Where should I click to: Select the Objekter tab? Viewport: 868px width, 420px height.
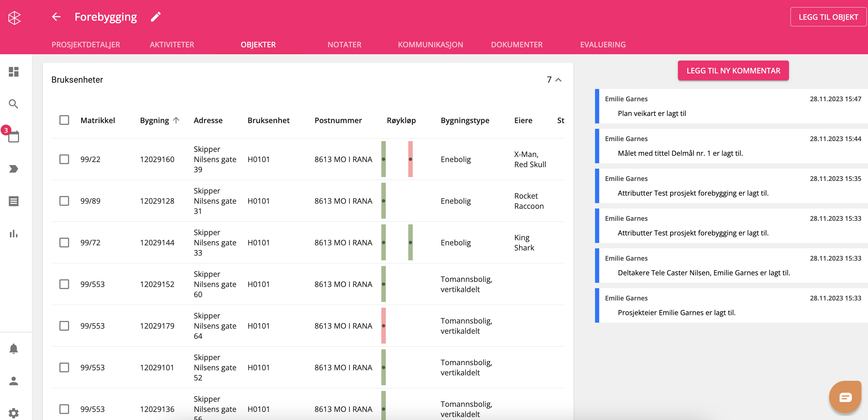tap(258, 45)
